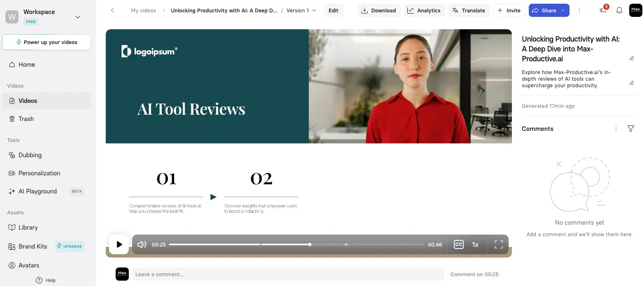
Task: Invite collaborators with Invite button
Action: [x=509, y=10]
